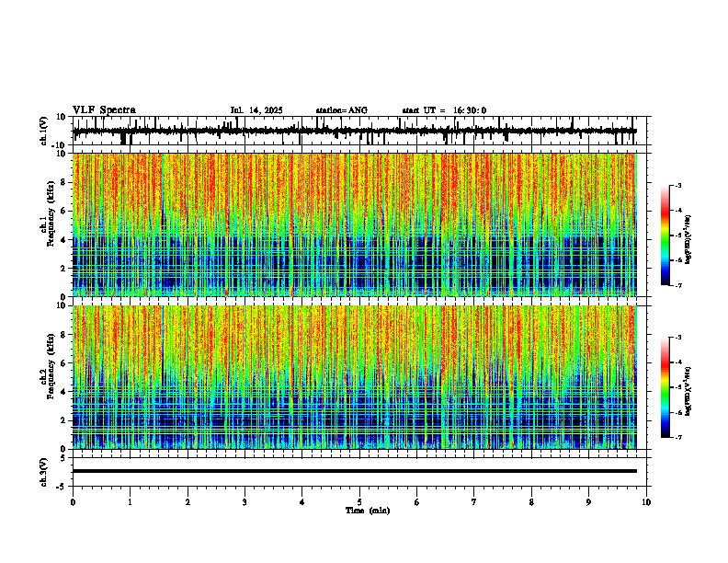The height and width of the screenshot is (563, 728).
Task: Click the "-3" value atop ch.1 color bar
Action: [677, 185]
